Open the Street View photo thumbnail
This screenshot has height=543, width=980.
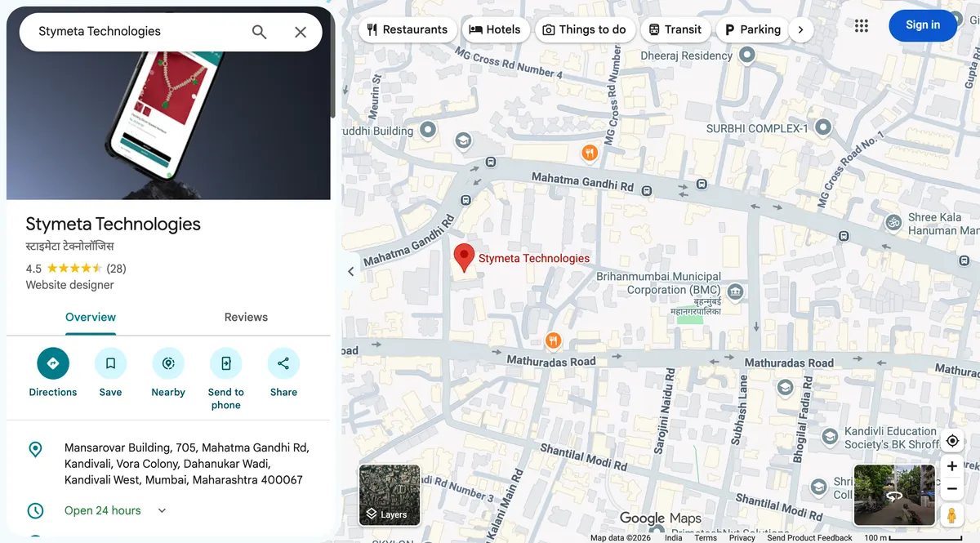[894, 495]
